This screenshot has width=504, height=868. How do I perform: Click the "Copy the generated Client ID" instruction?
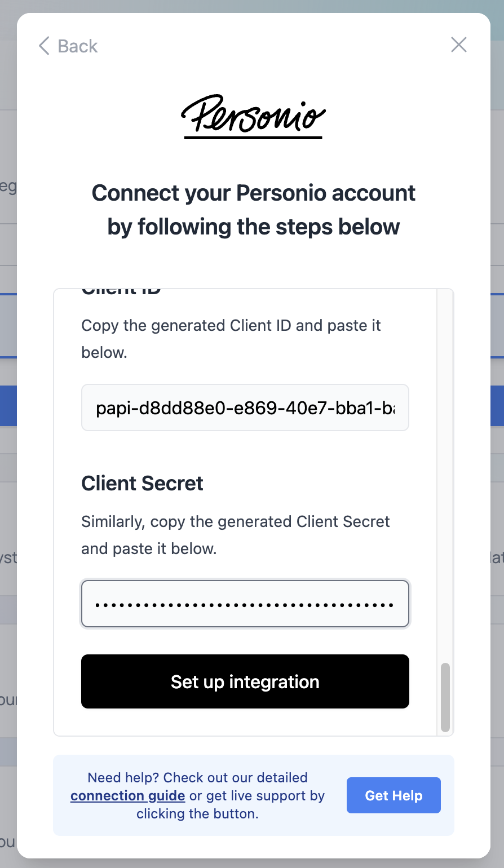[231, 326]
